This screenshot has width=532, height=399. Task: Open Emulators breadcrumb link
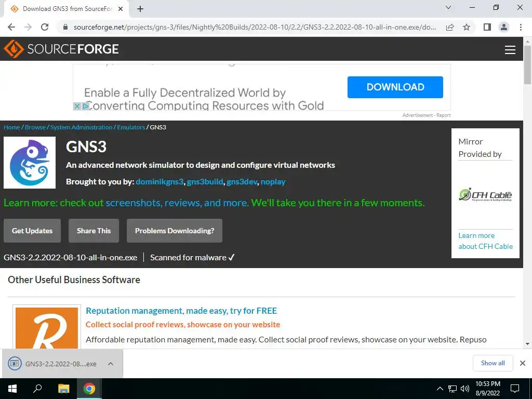click(x=131, y=127)
